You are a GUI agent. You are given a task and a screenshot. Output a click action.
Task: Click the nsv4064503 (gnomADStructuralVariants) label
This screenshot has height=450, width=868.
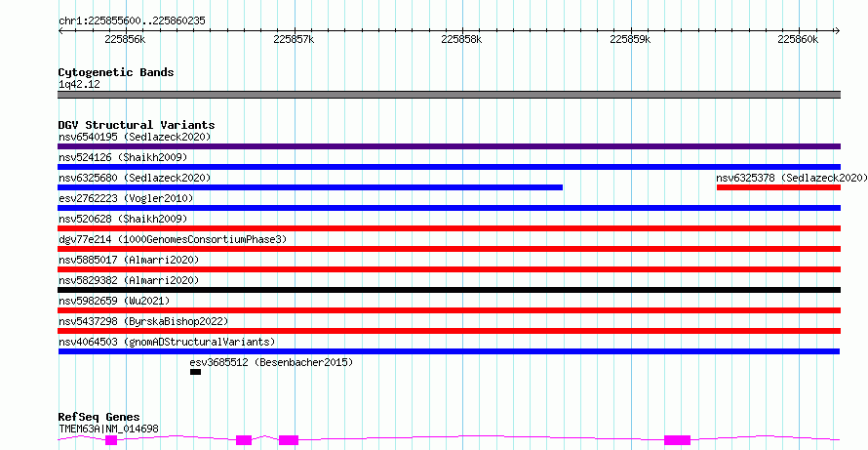point(167,342)
